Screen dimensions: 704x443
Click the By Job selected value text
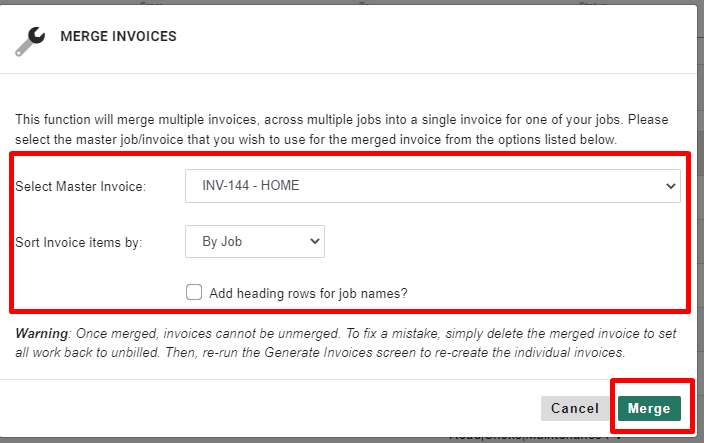pos(222,241)
